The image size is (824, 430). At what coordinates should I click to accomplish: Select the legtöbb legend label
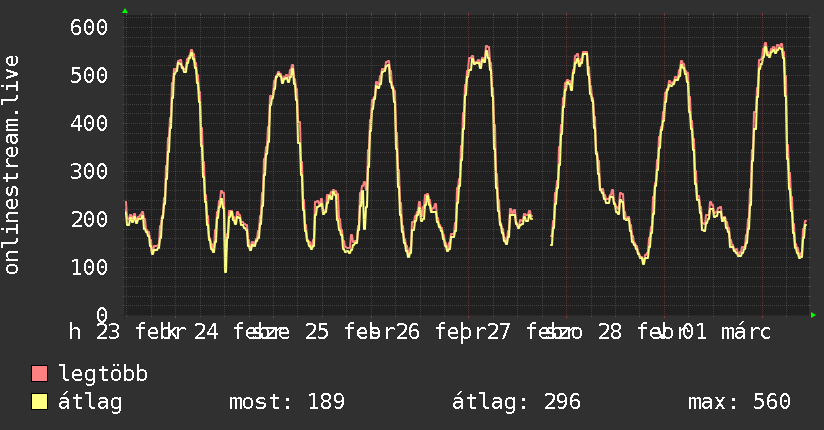(103, 373)
